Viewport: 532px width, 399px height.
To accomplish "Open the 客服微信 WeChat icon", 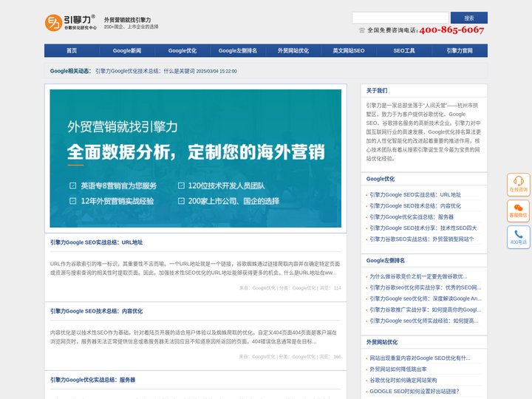I will pyautogui.click(x=519, y=211).
